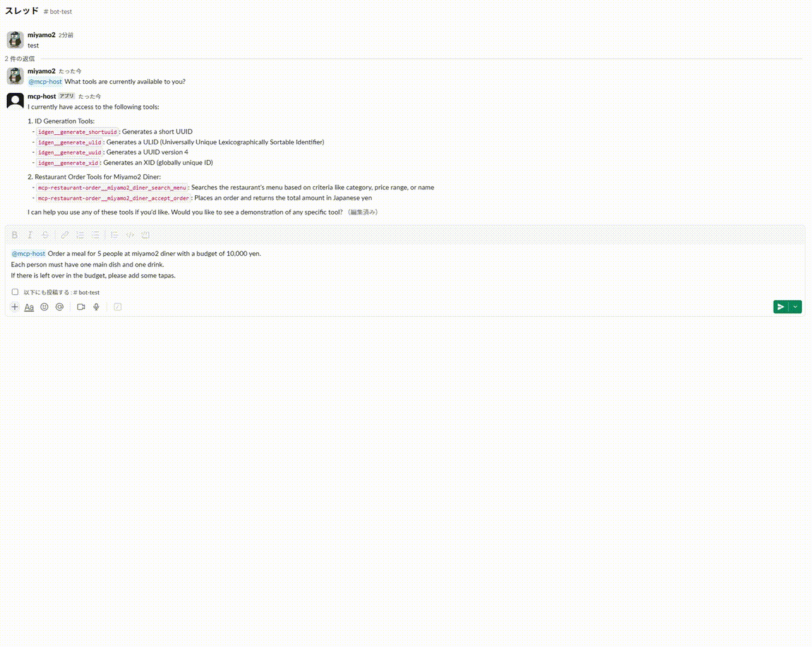Click miyamo2 name on the 'test' message
Image resolution: width=812 pixels, height=647 pixels.
pos(41,35)
